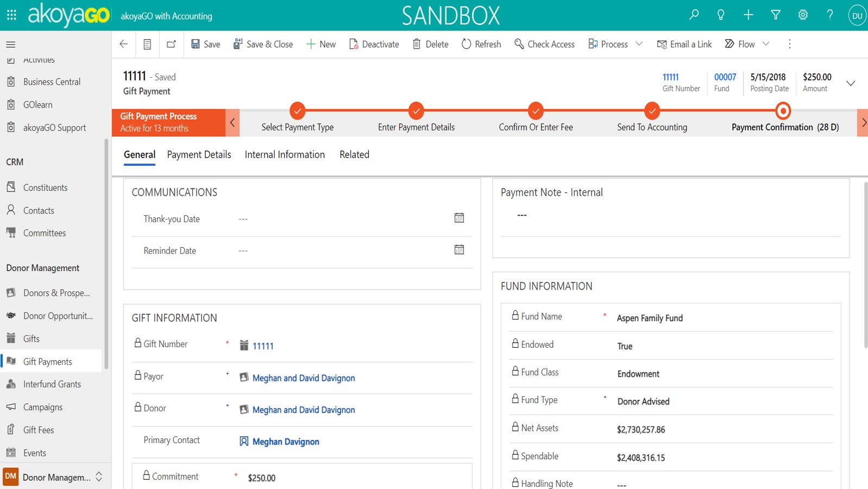
Task: Open the Meghan Davignon primary contact link
Action: (x=286, y=442)
